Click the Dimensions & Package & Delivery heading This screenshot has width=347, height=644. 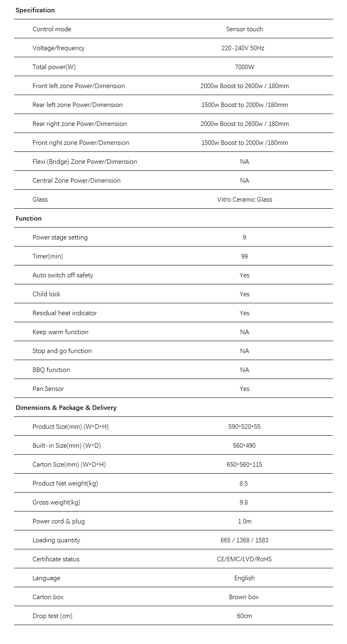pos(66,408)
